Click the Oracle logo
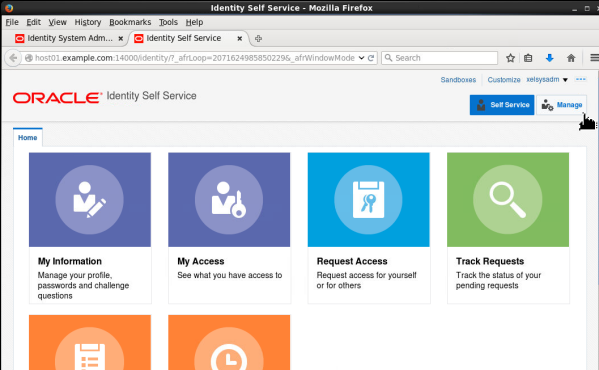This screenshot has height=370, width=599. (x=57, y=98)
